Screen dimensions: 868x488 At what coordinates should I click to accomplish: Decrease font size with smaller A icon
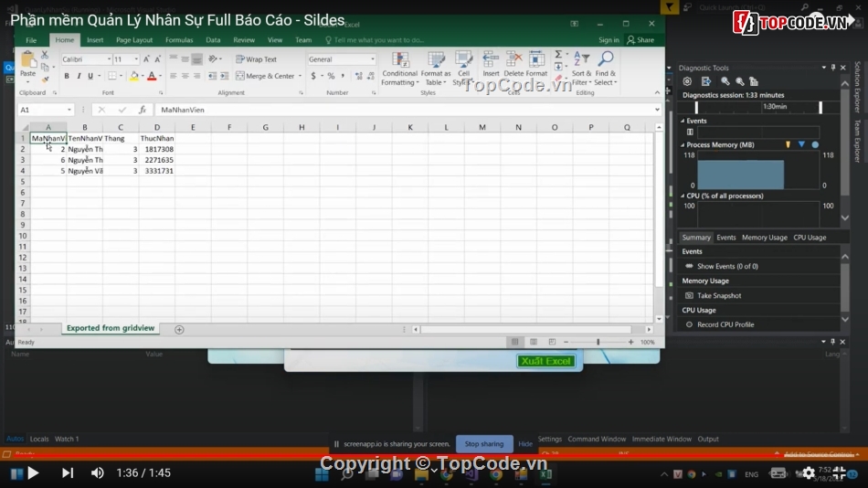point(158,59)
